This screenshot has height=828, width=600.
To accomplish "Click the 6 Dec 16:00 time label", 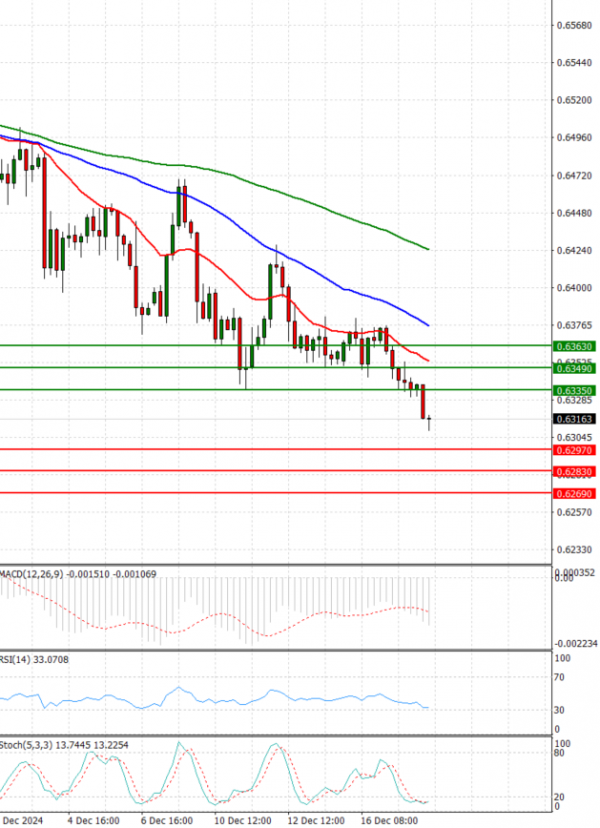I will click(166, 821).
